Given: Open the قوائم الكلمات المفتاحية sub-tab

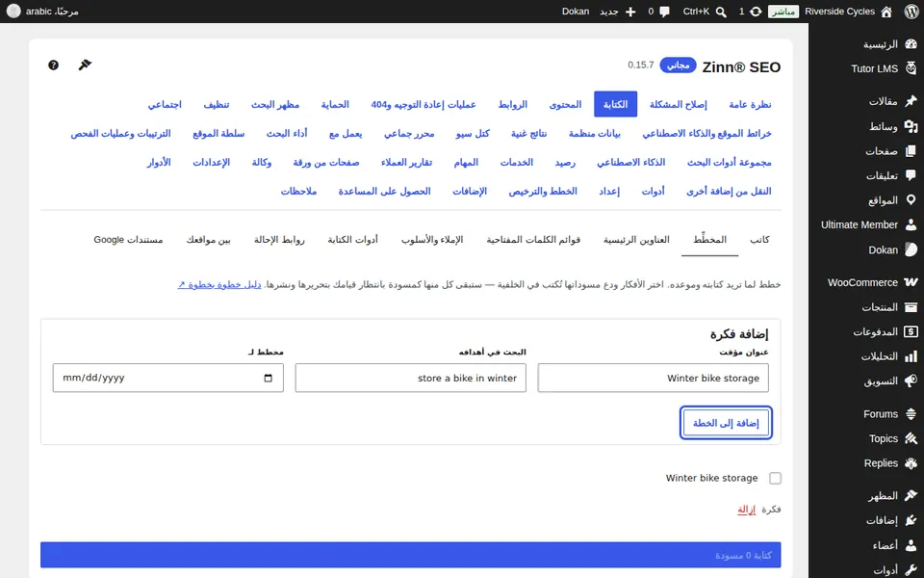Looking at the screenshot, I should [533, 240].
